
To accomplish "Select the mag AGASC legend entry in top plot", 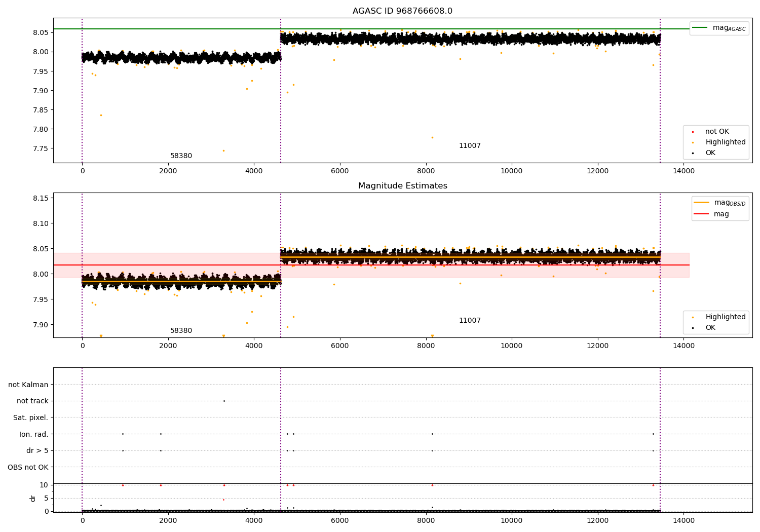I will (x=719, y=28).
